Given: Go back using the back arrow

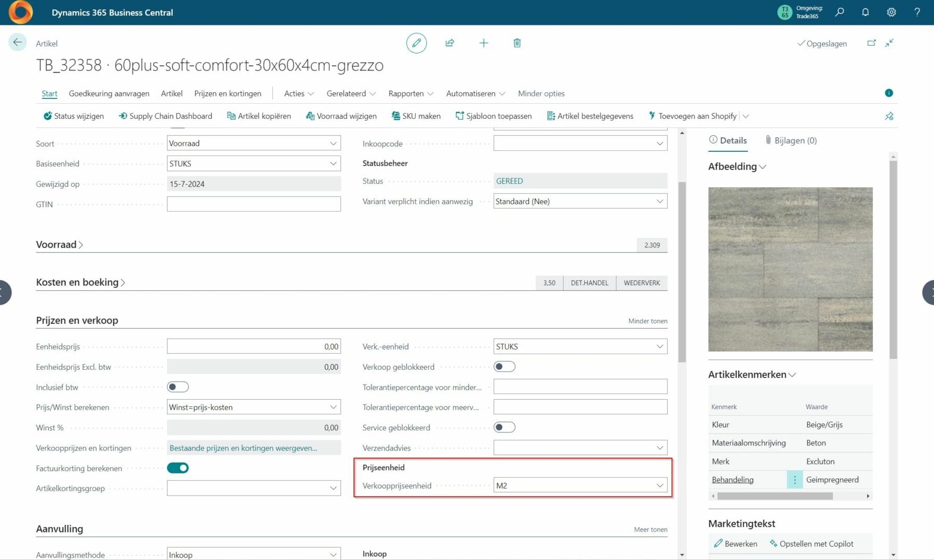Looking at the screenshot, I should pos(17,43).
